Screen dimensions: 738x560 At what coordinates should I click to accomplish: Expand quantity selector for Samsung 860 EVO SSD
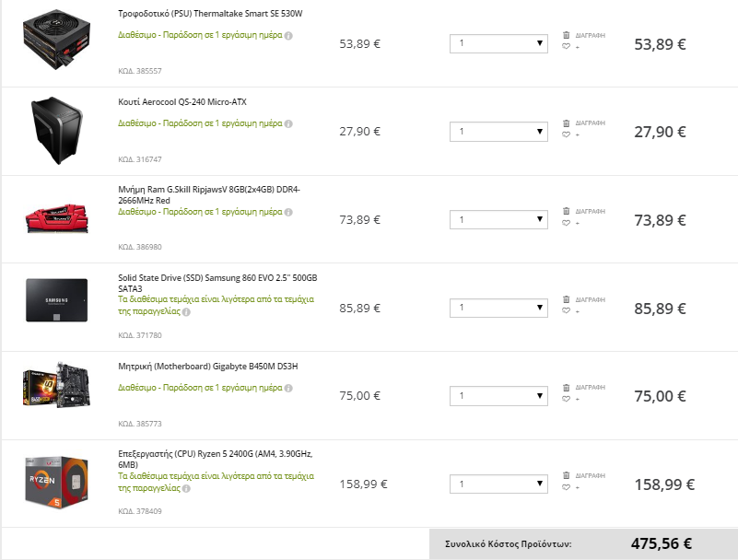(498, 308)
